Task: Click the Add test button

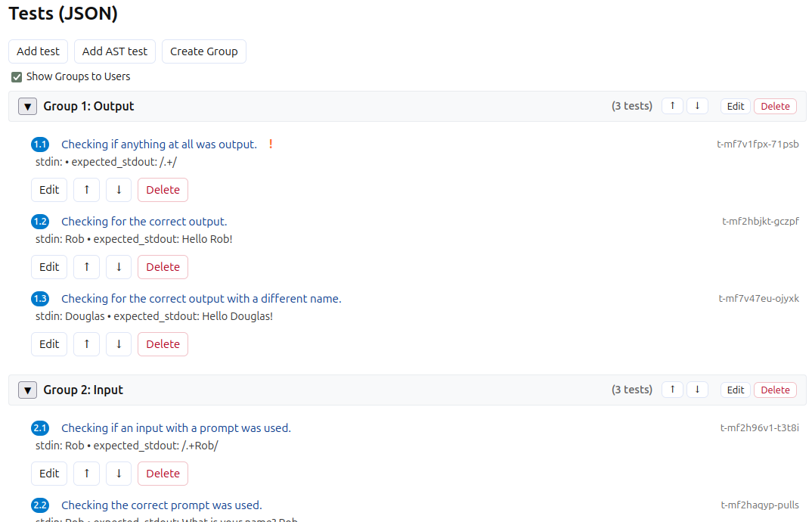Action: 38,51
